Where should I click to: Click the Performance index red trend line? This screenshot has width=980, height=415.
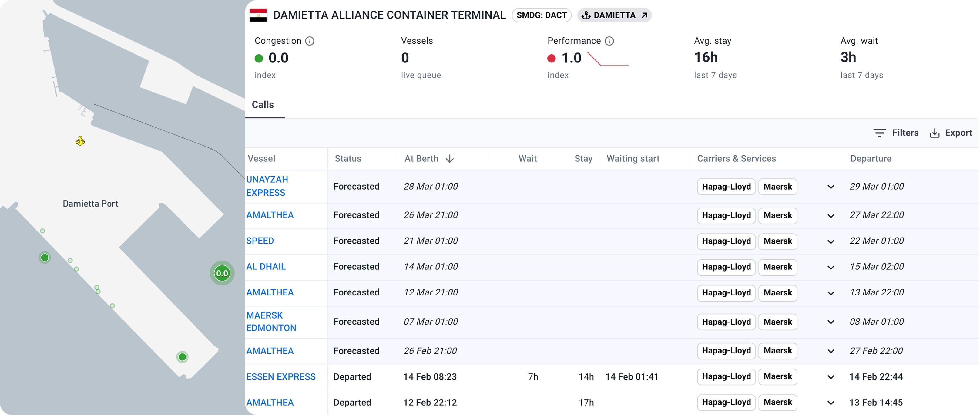608,60
